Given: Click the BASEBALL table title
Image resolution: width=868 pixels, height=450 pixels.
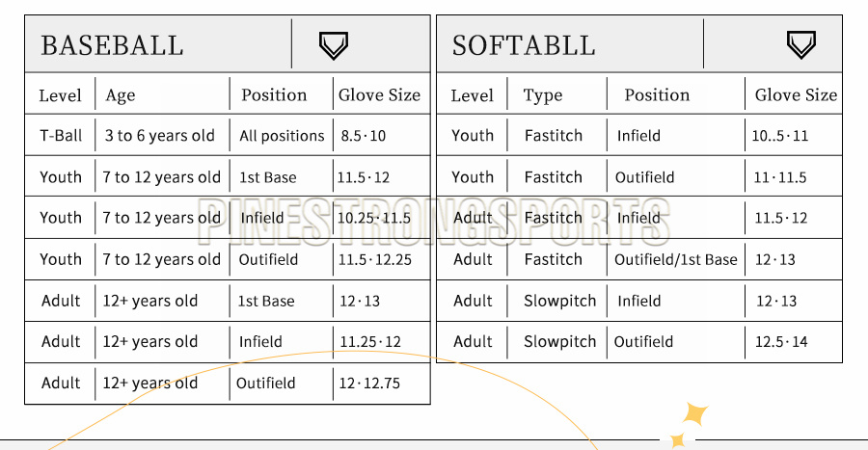Looking at the screenshot, I should click(x=112, y=45).
